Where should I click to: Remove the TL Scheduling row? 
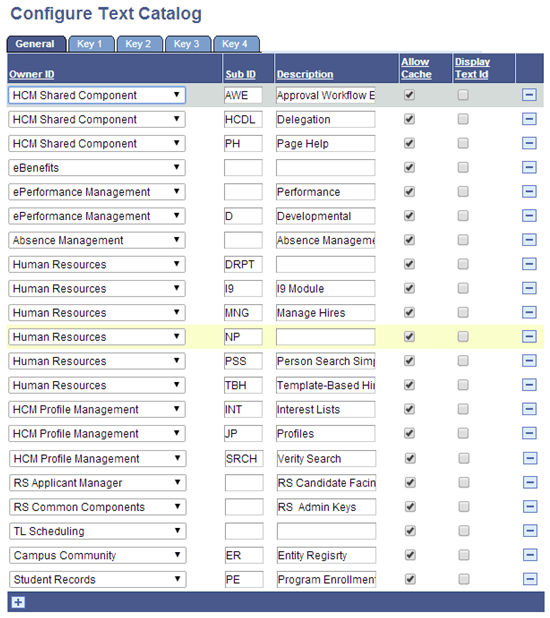point(529,531)
